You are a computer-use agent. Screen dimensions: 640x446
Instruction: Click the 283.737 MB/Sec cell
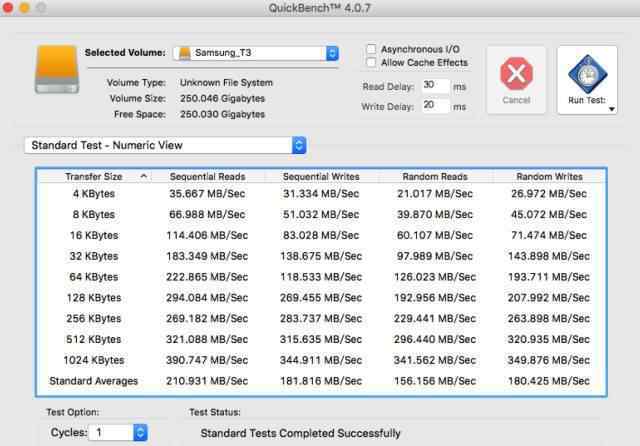321,318
